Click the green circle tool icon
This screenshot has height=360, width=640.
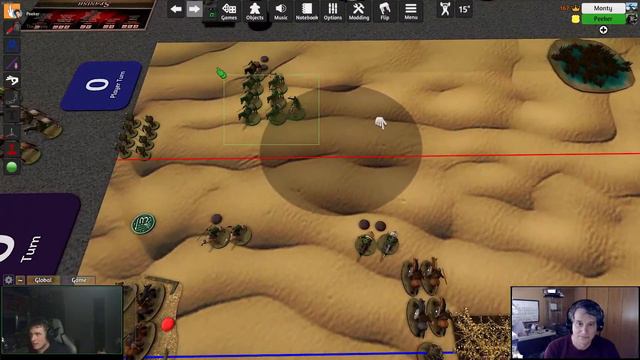click(12, 167)
